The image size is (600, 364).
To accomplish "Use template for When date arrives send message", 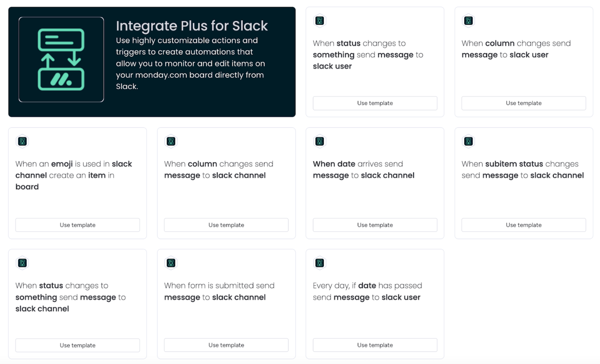I will pyautogui.click(x=375, y=225).
